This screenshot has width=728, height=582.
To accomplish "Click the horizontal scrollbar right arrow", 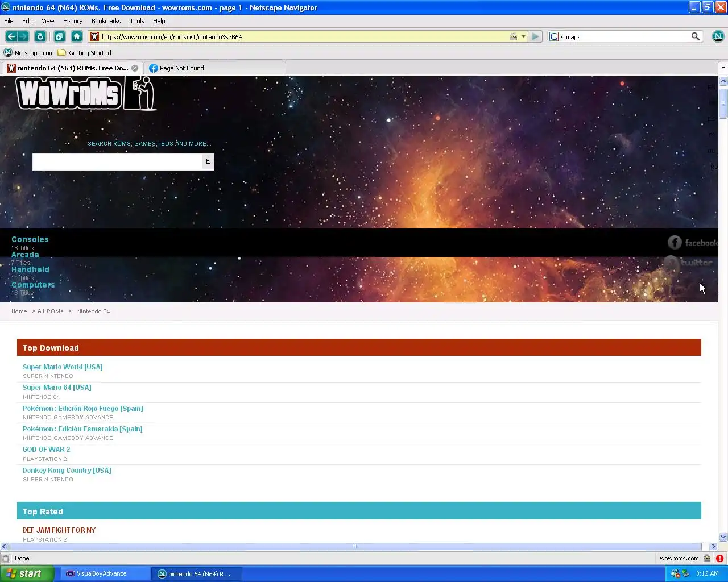I will tap(713, 546).
